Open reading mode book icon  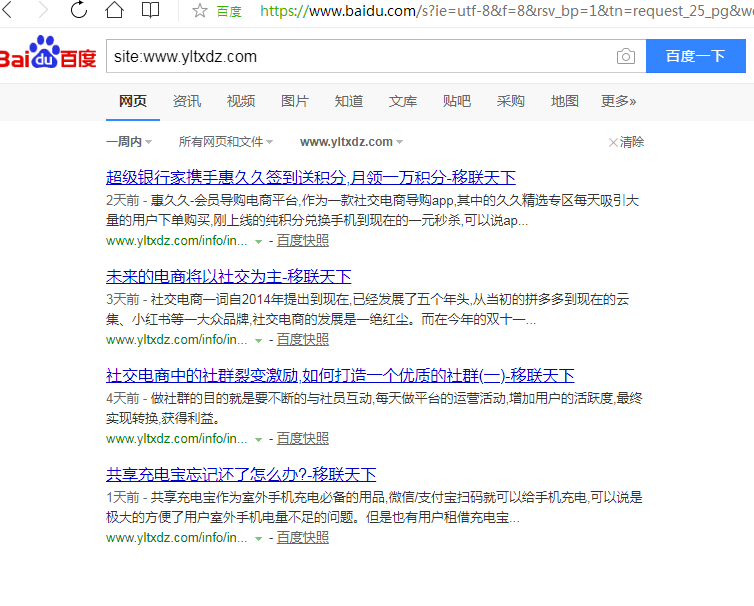tap(151, 10)
